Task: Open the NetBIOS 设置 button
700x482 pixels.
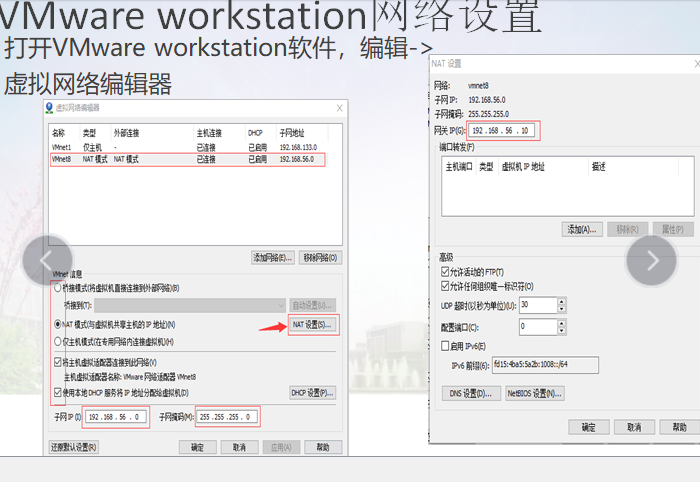Action: (x=535, y=393)
